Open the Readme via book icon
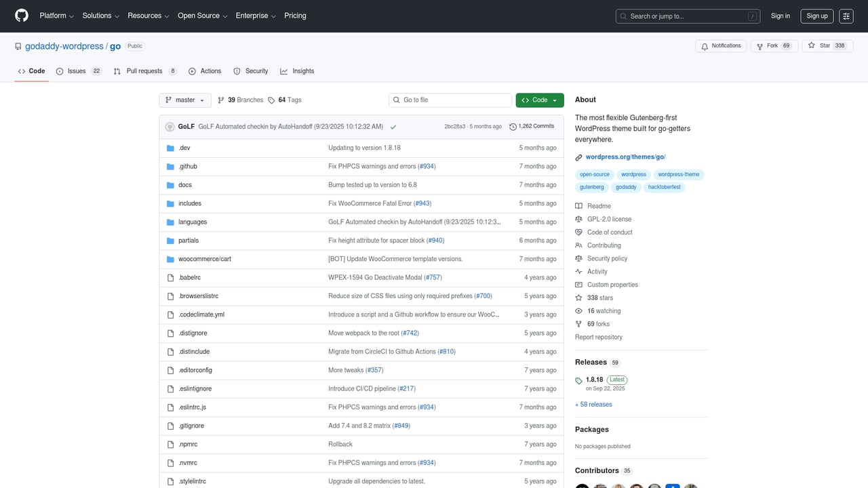The width and height of the screenshot is (868, 488). point(580,206)
